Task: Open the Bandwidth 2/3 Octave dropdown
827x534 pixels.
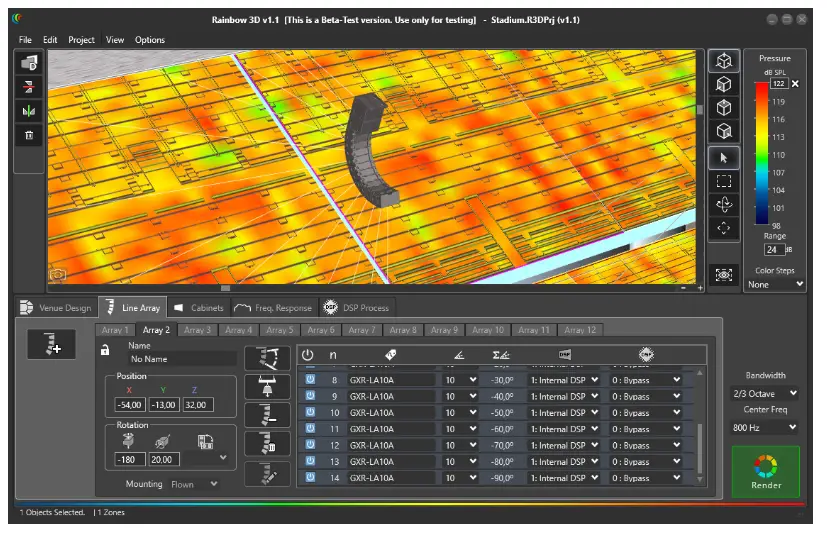Action: (x=765, y=394)
